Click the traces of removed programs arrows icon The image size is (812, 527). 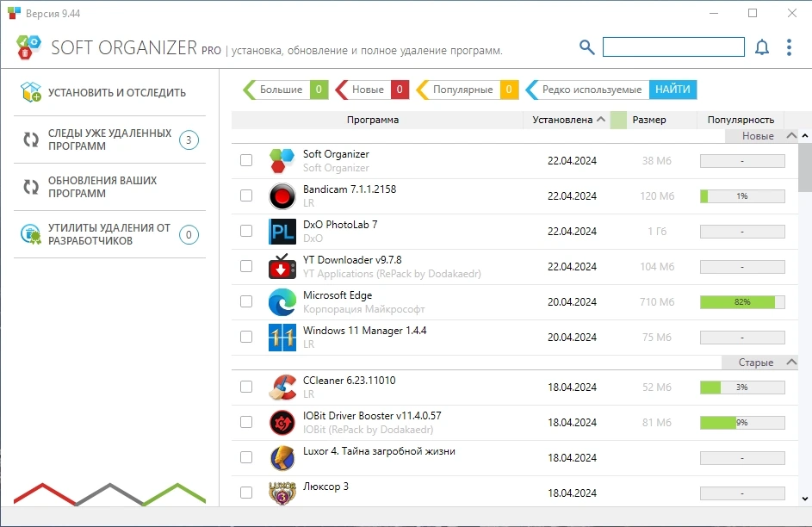pyautogui.click(x=31, y=139)
